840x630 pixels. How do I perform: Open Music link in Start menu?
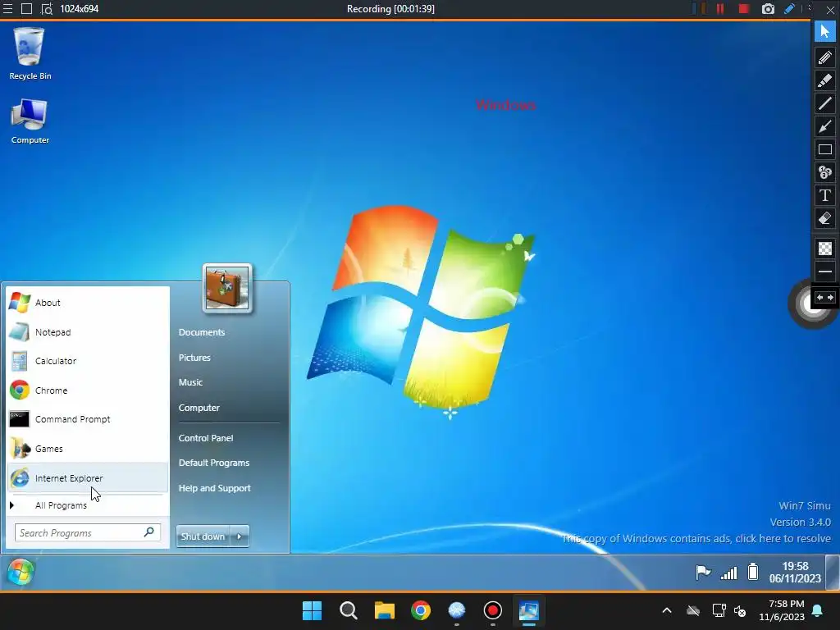pyautogui.click(x=190, y=382)
